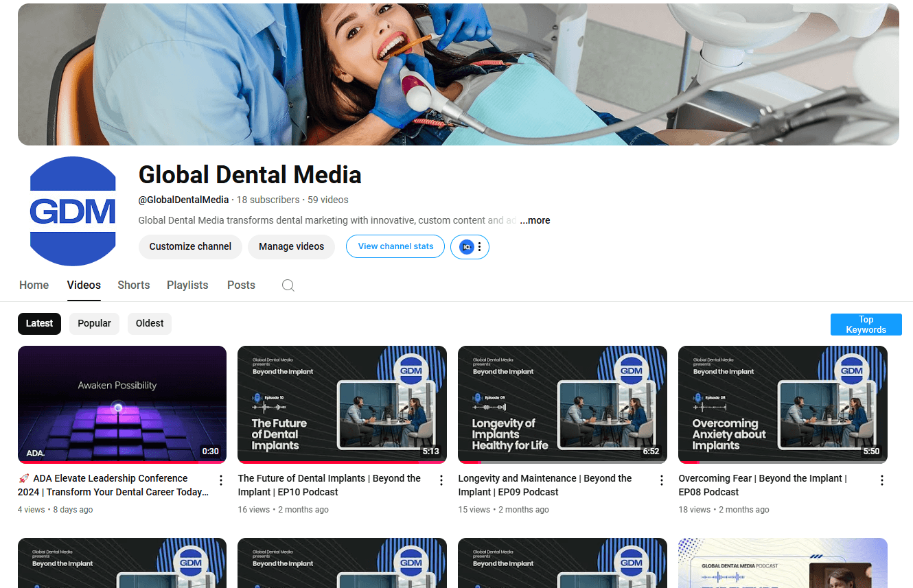Click the Global Dental Media channel name
This screenshot has width=913, height=588.
click(x=250, y=175)
